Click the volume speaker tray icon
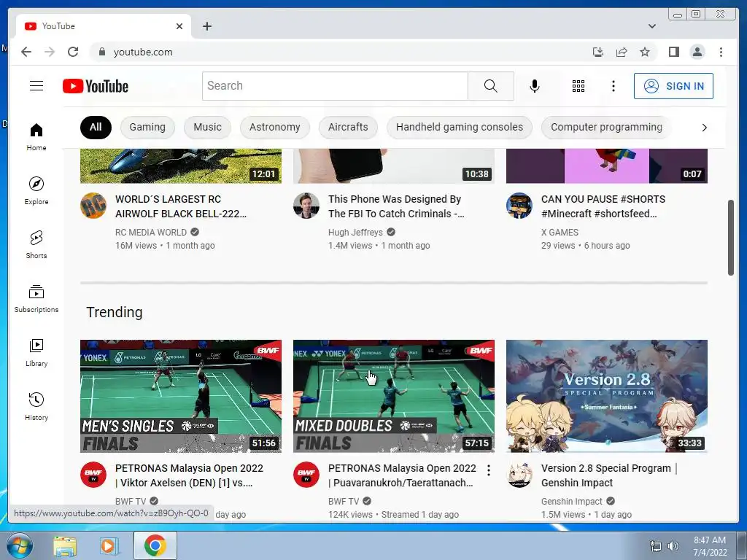Screen dimensions: 747x560 point(673,546)
